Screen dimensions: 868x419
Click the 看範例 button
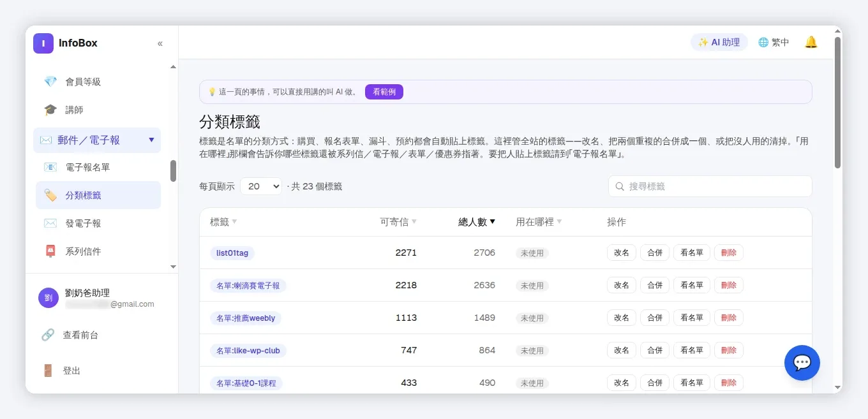coord(384,92)
